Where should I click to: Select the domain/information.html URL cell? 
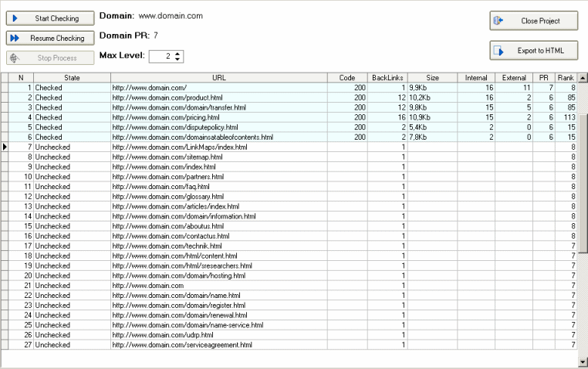click(219, 216)
